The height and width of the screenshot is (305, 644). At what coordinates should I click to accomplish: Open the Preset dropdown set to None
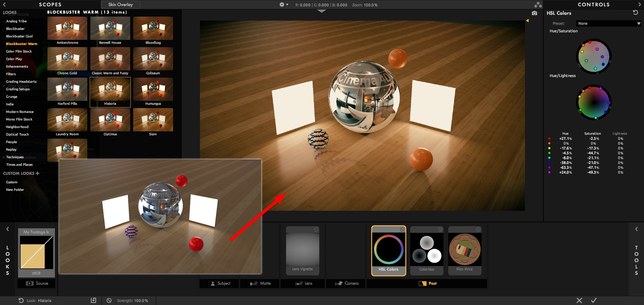tap(608, 24)
